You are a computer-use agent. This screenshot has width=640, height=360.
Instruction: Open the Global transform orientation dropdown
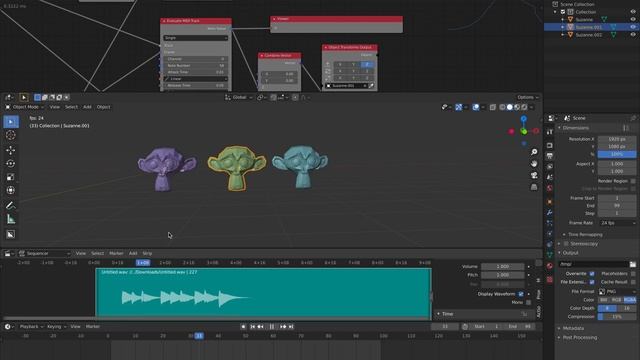point(239,97)
